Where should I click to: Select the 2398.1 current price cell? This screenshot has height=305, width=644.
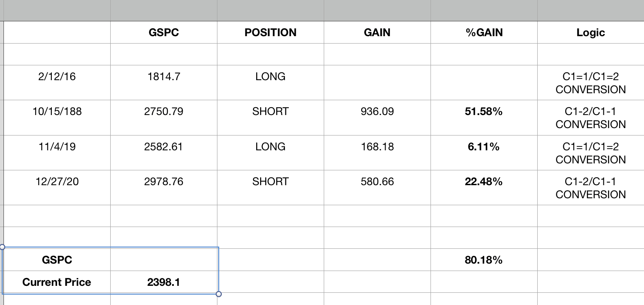163,282
